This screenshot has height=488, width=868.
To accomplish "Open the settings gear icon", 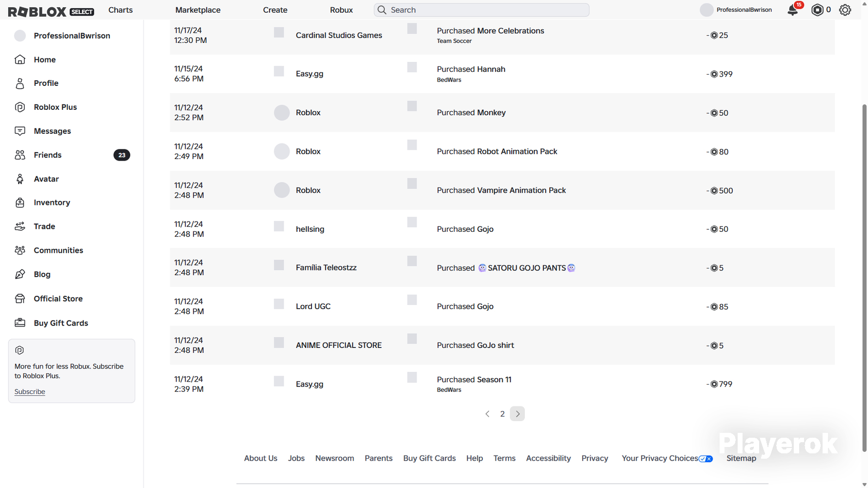I will (845, 10).
